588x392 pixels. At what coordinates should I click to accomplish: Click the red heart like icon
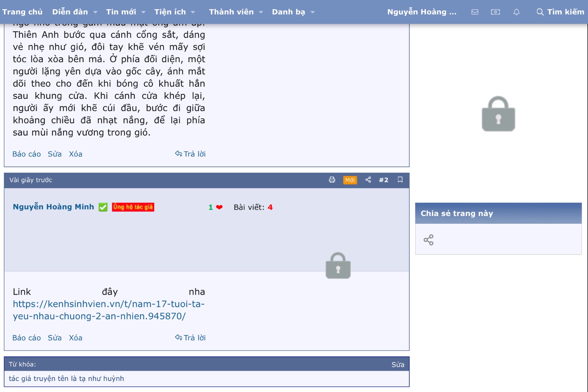click(219, 207)
